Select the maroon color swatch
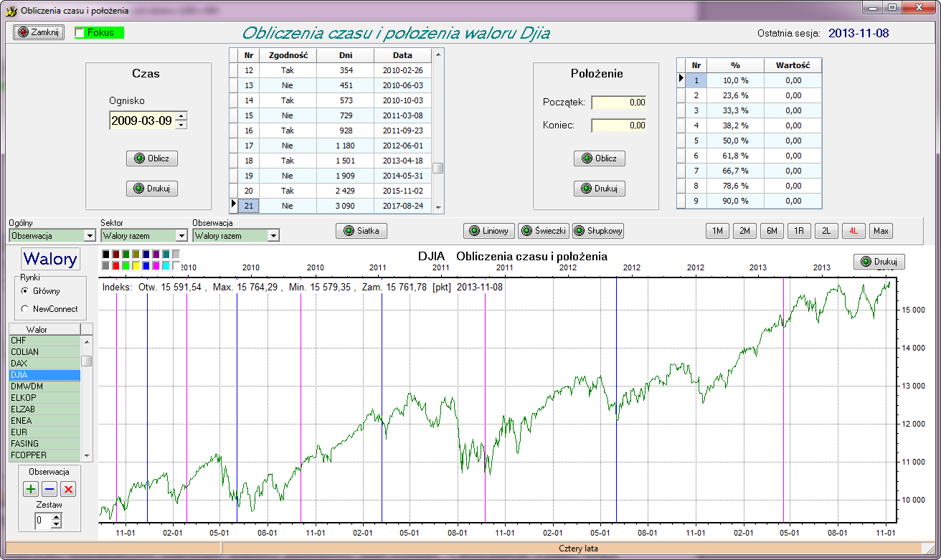The image size is (941, 560). click(x=116, y=255)
